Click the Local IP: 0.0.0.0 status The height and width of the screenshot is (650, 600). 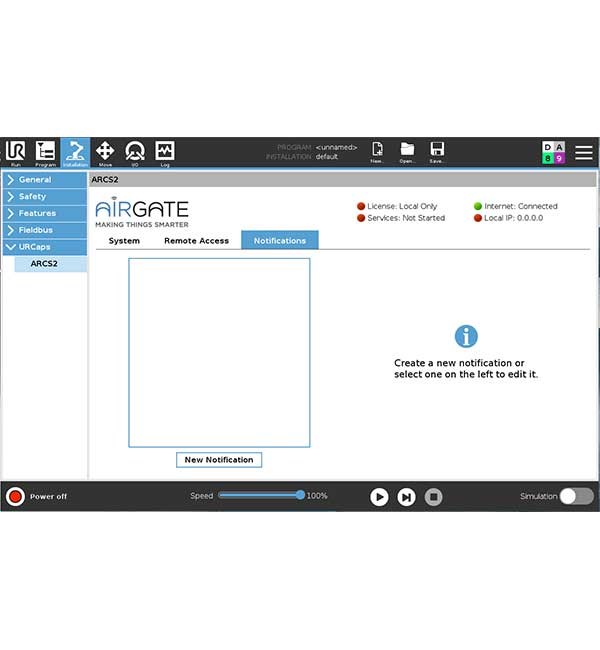[508, 218]
